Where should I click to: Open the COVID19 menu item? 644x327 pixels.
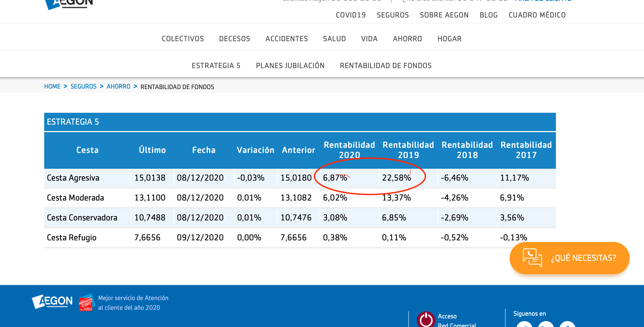(x=351, y=15)
